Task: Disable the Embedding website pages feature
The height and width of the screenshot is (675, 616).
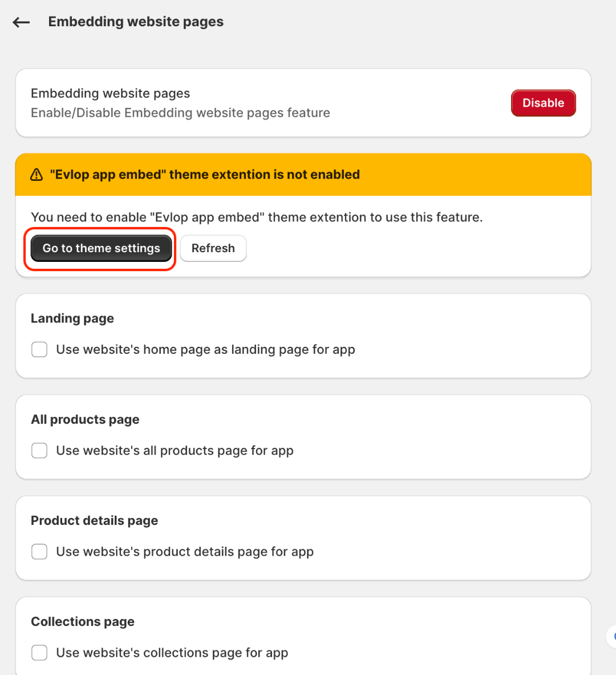Action: click(543, 103)
